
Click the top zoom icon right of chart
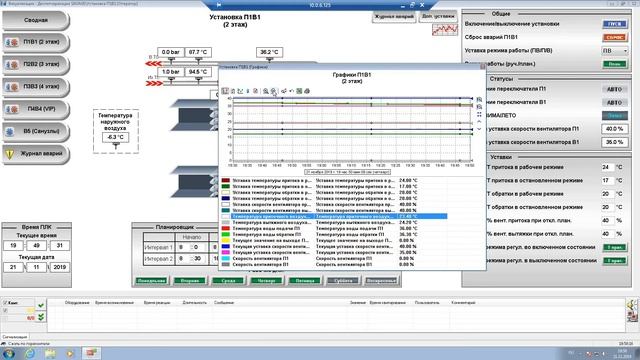pyautogui.click(x=479, y=100)
